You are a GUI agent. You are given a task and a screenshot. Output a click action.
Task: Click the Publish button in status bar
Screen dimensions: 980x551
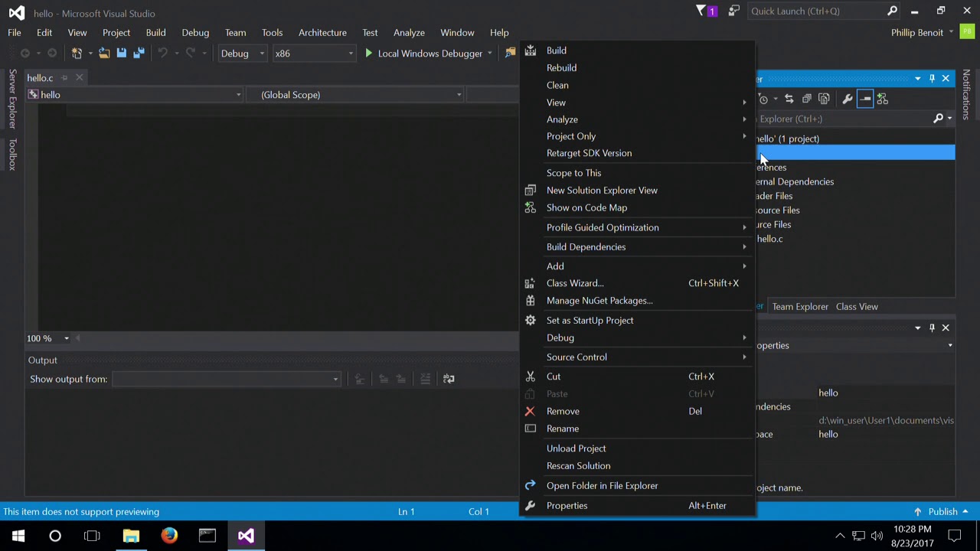(942, 512)
